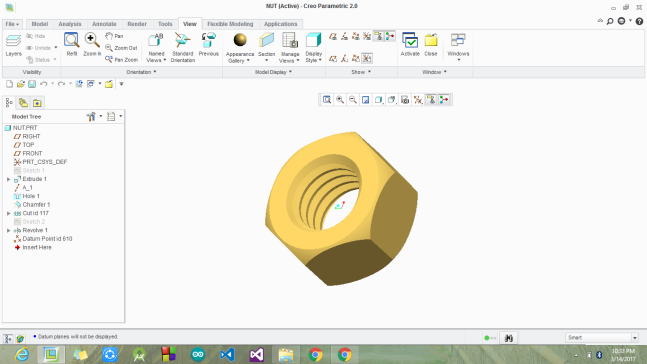Activate the Pan hand tool
This screenshot has height=364, width=647.
[114, 36]
